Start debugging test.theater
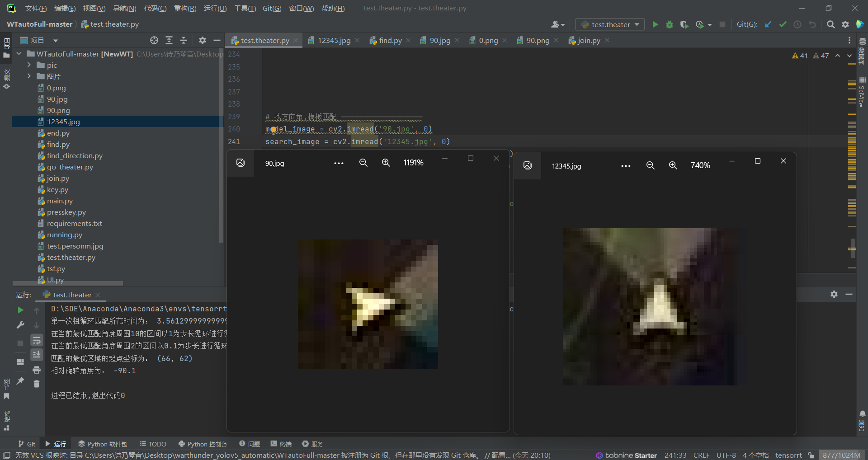The width and height of the screenshot is (868, 460). (670, 24)
